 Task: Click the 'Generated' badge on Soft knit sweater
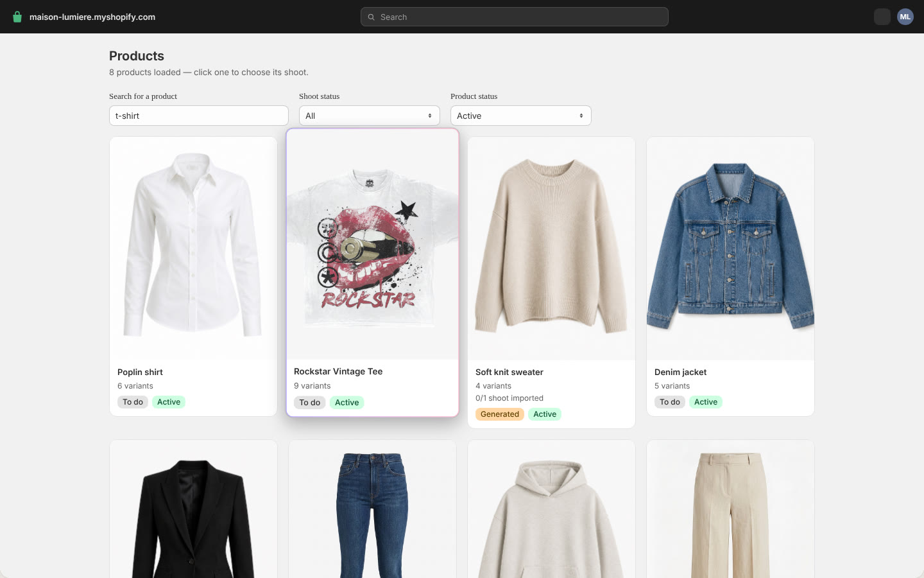tap(500, 414)
